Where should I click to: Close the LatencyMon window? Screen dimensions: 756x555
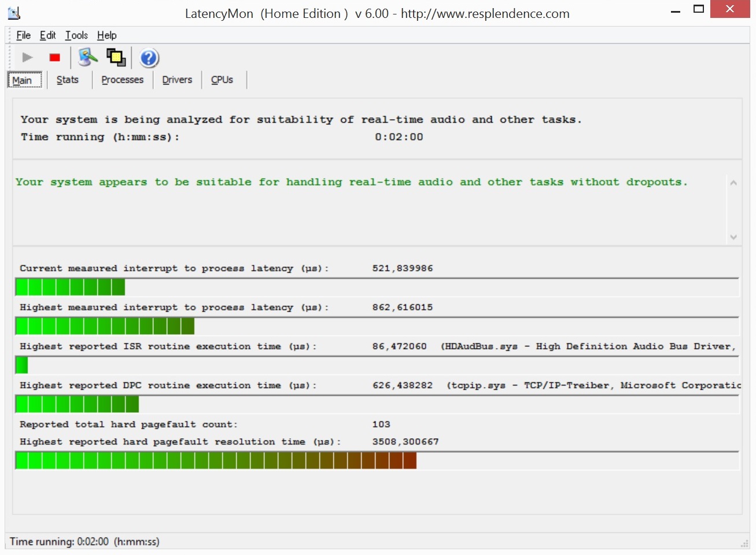730,9
